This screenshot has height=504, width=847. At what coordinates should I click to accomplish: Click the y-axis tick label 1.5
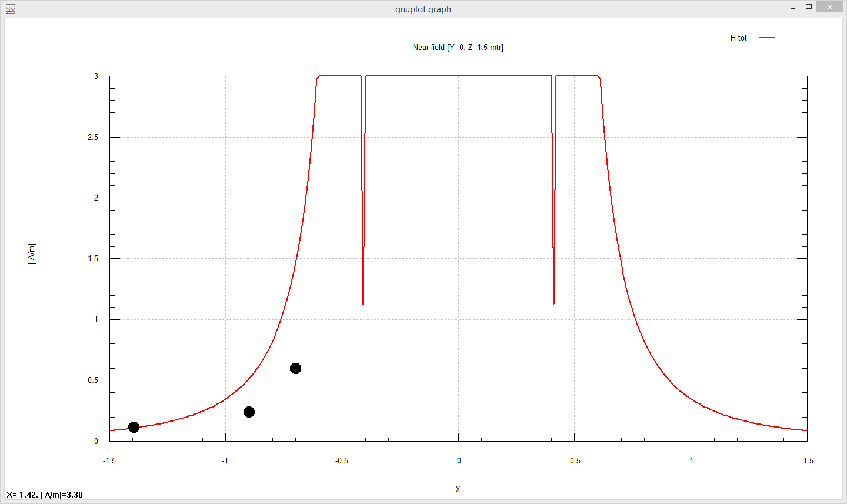93,258
